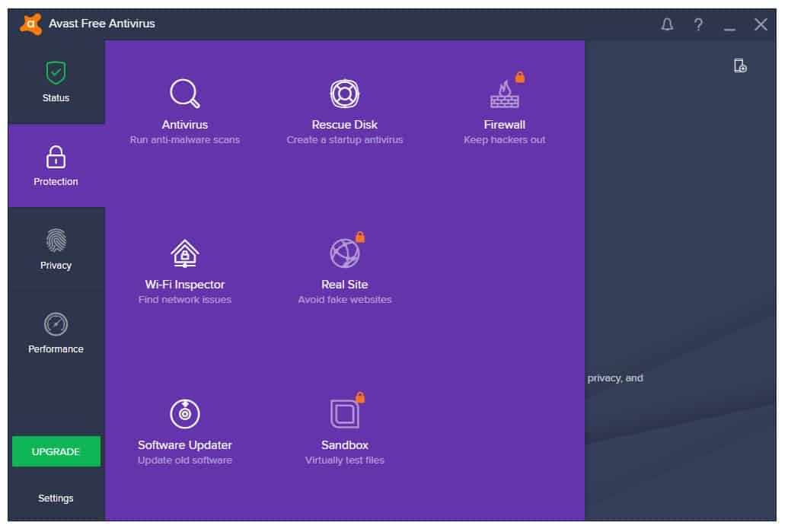Minimize the Avast window
This screenshot has width=788, height=532.
(729, 26)
